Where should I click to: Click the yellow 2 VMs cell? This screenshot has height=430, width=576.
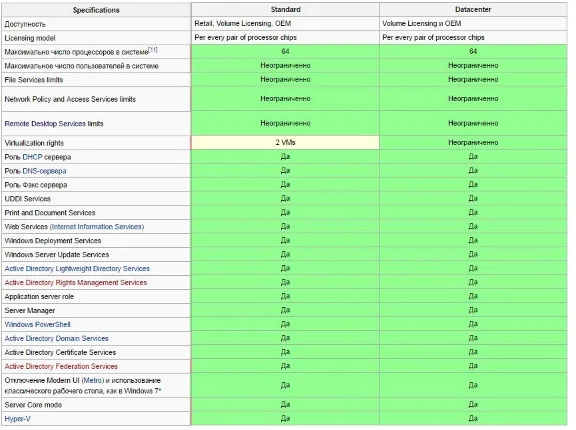click(x=285, y=142)
